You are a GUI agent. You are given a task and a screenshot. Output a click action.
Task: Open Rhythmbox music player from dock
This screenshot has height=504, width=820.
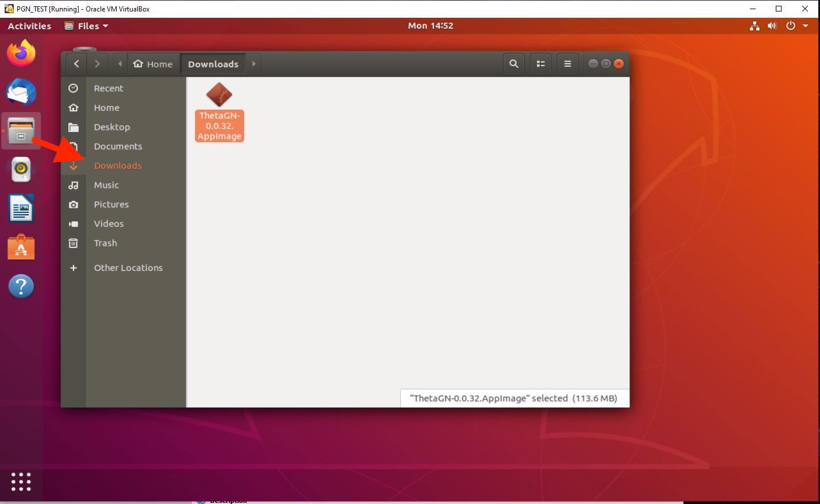point(21,169)
